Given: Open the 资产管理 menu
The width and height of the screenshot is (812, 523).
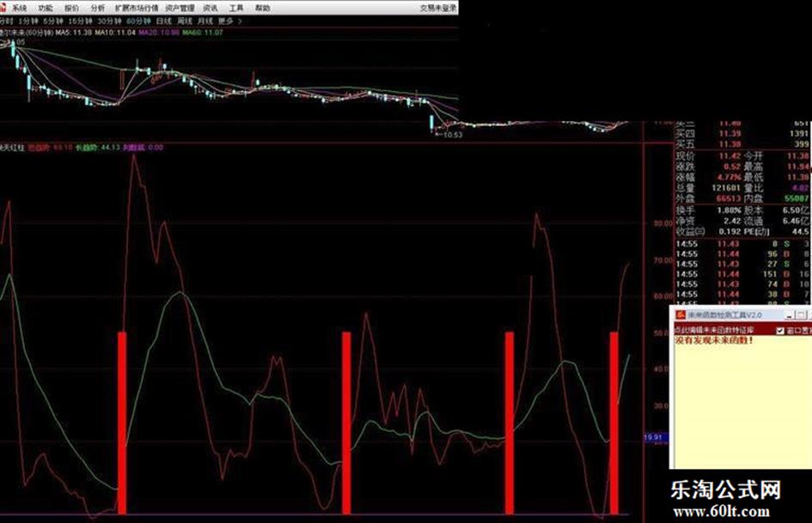Looking at the screenshot, I should tap(180, 9).
